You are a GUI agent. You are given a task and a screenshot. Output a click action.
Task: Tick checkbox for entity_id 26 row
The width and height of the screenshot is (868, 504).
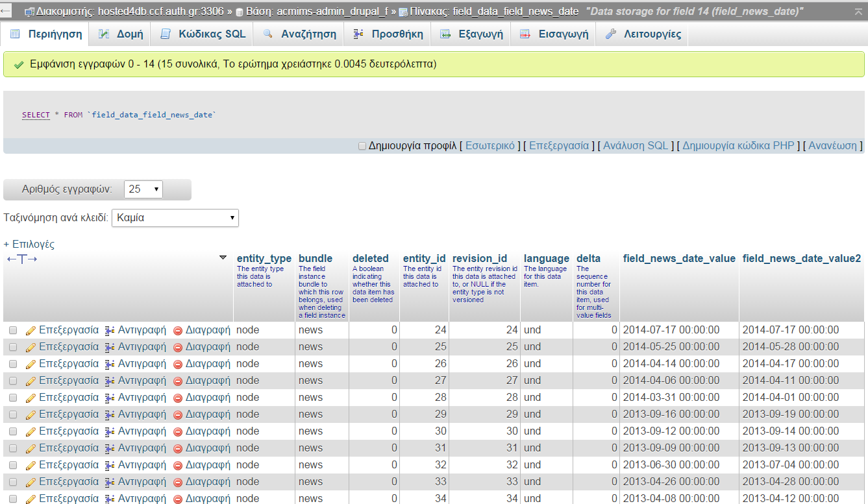(x=13, y=364)
